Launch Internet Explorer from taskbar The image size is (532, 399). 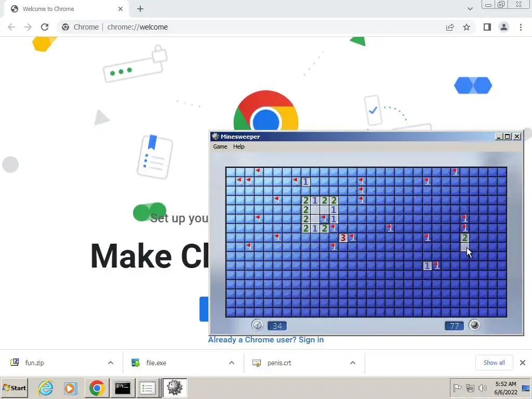click(46, 388)
